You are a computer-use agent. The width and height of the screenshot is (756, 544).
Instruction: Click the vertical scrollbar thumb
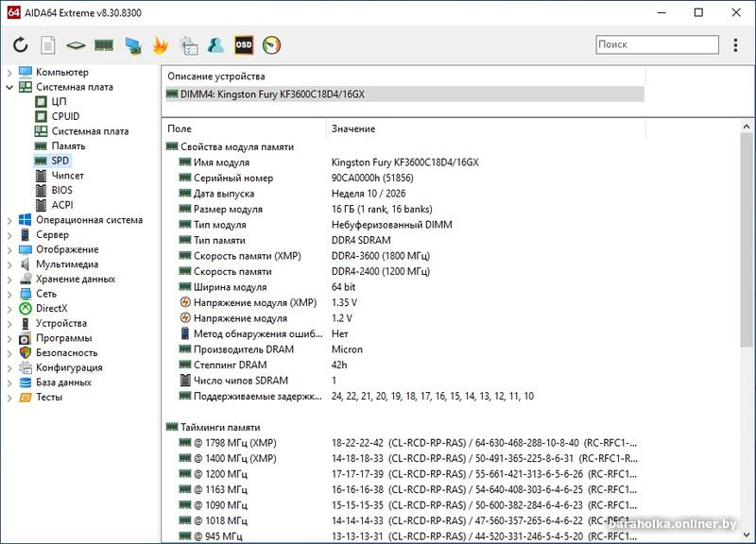747,240
